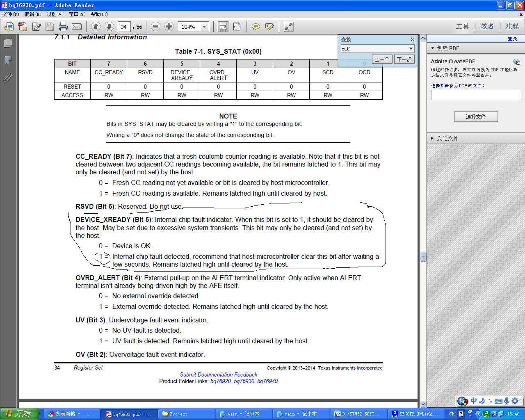The width and height of the screenshot is (525, 420).
Task: Click the 下一步 find next button
Action: [404, 59]
